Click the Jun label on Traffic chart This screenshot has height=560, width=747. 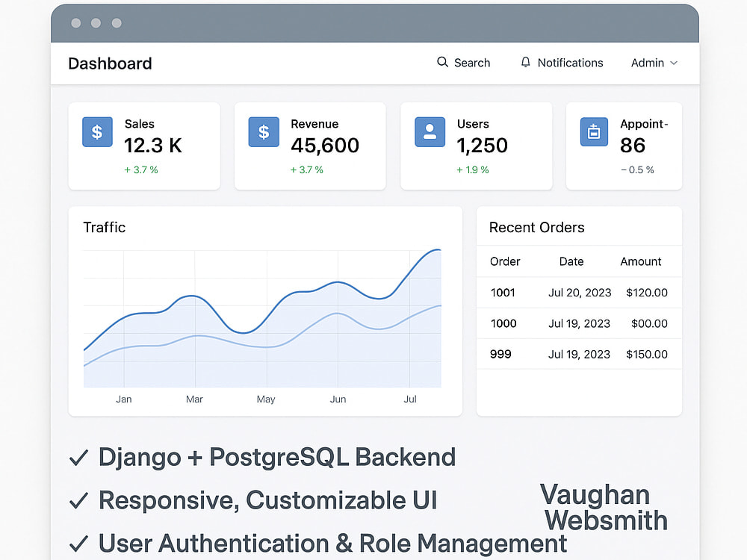pos(338,399)
